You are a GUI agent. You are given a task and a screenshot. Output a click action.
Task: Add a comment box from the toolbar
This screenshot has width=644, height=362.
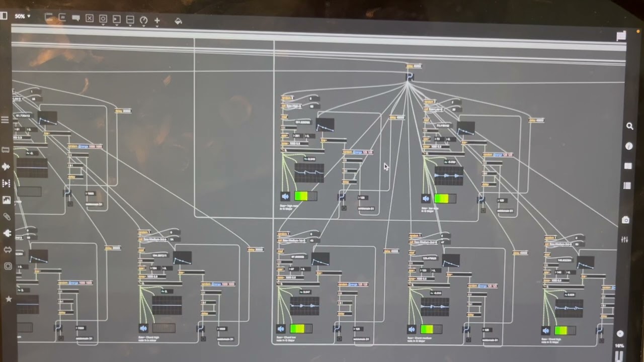[76, 18]
